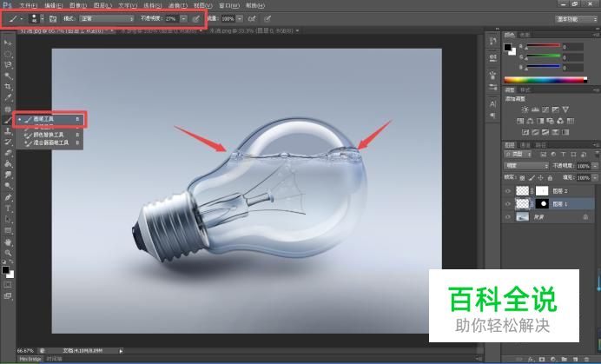This screenshot has width=601, height=364.
Task: Select the Paint Bucket / Gradient tool
Action: pyautogui.click(x=8, y=164)
